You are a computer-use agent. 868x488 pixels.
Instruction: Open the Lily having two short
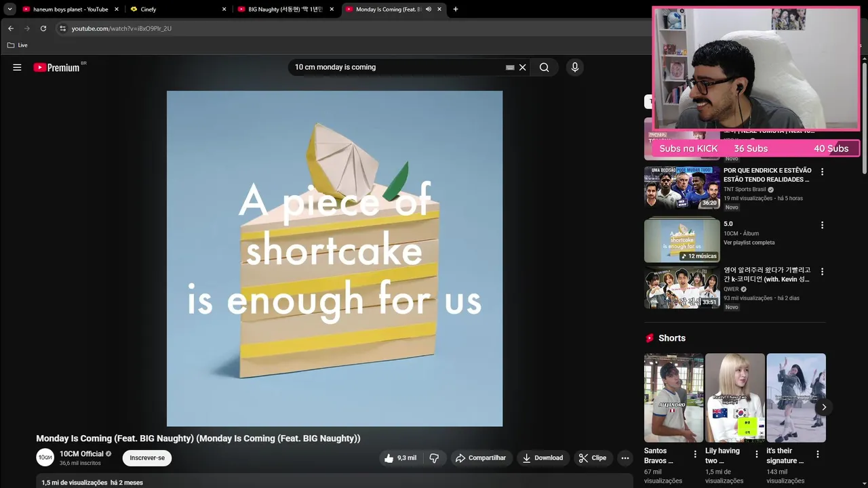pyautogui.click(x=735, y=398)
